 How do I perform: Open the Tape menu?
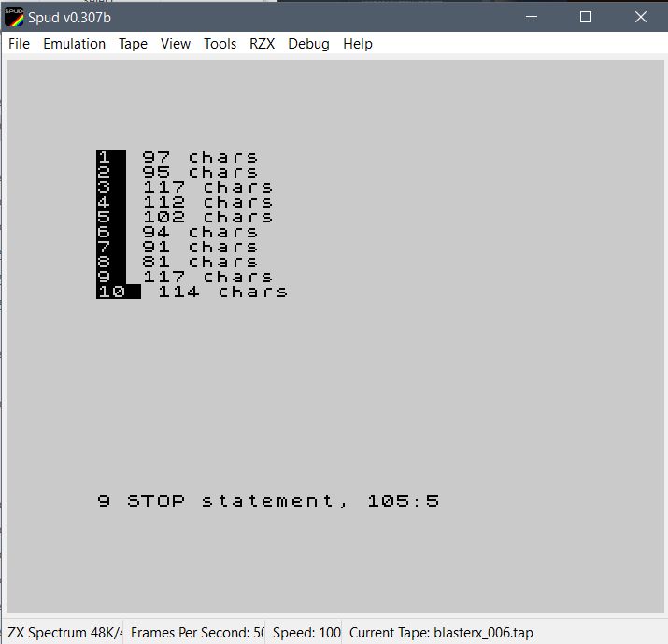click(x=133, y=44)
